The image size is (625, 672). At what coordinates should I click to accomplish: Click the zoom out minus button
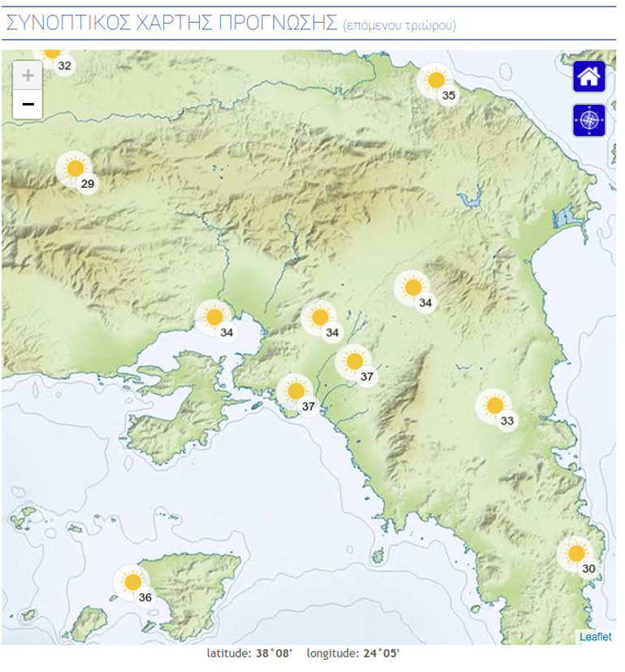click(28, 105)
